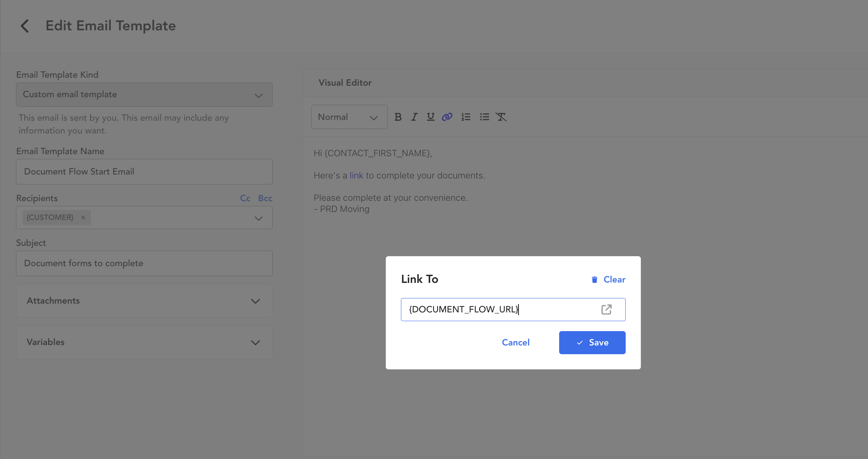Go back using the left arrow icon
The width and height of the screenshot is (868, 459).
[25, 26]
